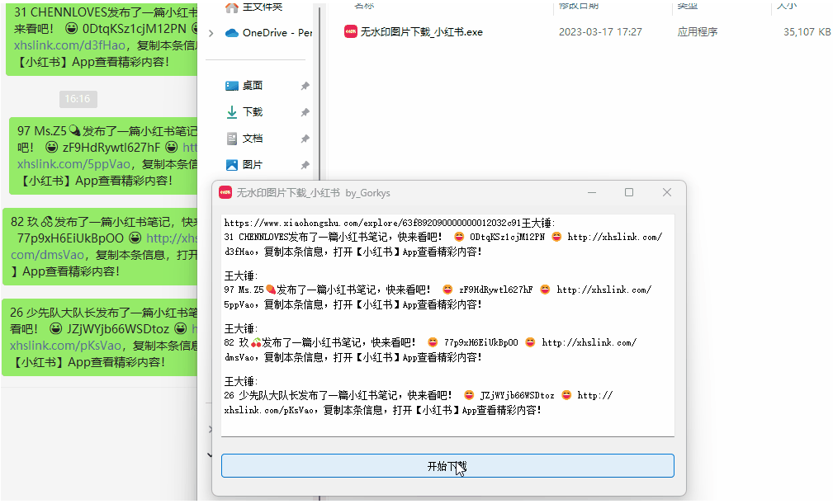
Task: Click the d3fHao text line in downloader textbox
Action: (353, 252)
